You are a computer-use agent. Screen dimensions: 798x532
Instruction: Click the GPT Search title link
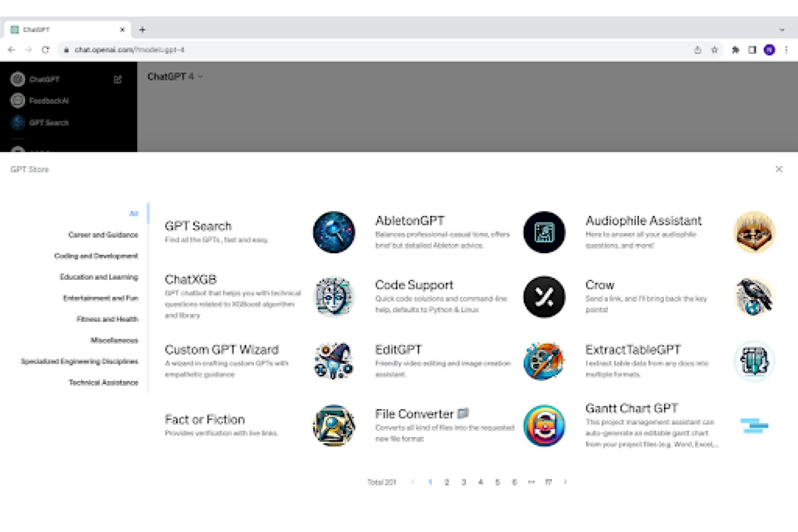tap(198, 226)
